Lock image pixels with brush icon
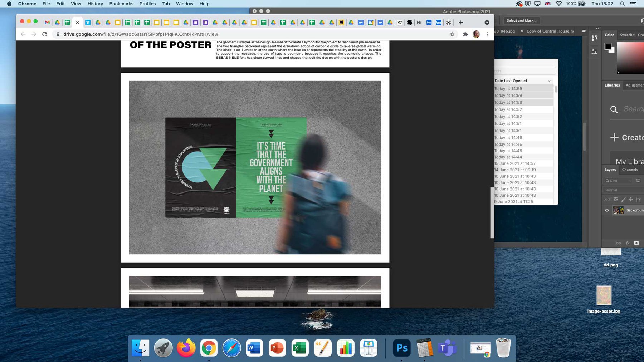This screenshot has width=644, height=362. pos(623,199)
